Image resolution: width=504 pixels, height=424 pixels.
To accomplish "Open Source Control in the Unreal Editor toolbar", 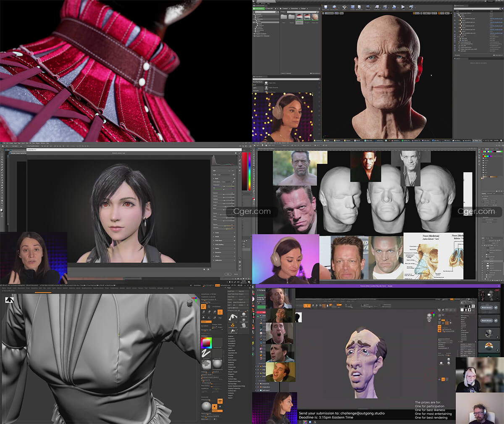I will pos(335,7).
